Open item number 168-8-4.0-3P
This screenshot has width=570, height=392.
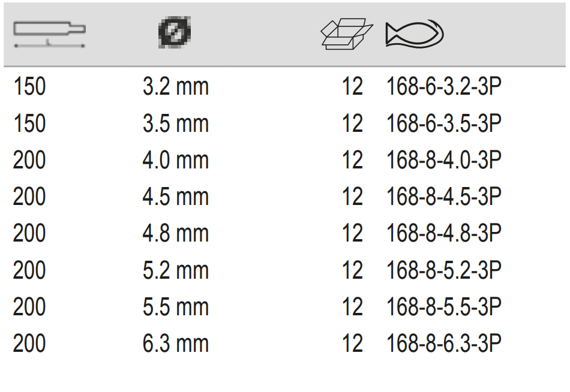click(443, 161)
